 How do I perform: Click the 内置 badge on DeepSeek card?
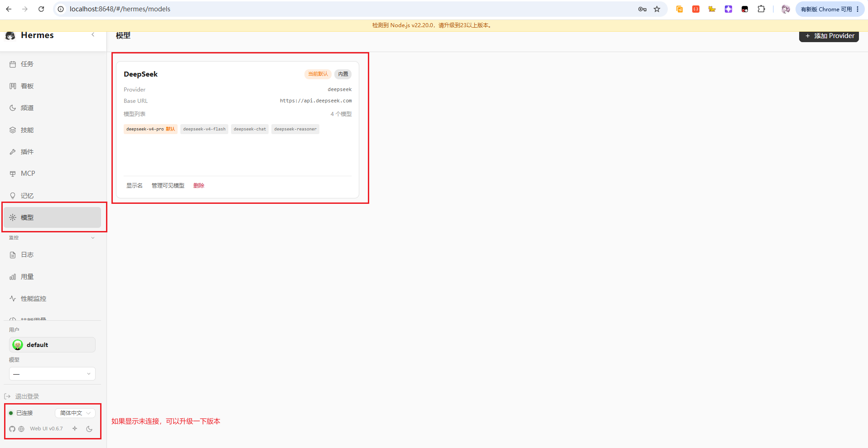click(343, 74)
